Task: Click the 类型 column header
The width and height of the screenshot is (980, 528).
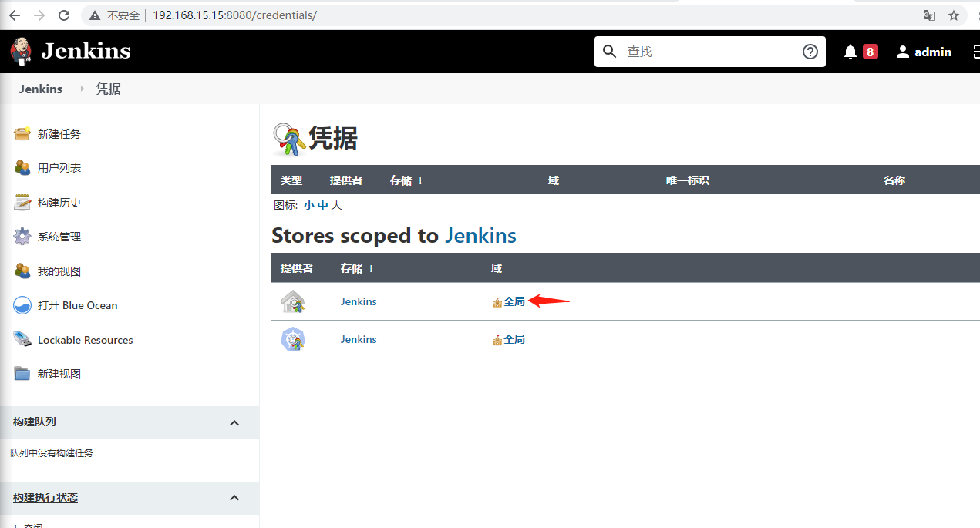Action: [x=291, y=180]
